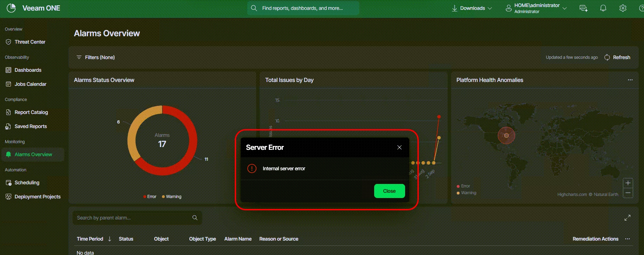Click the red anomaly marker on map

point(506,135)
